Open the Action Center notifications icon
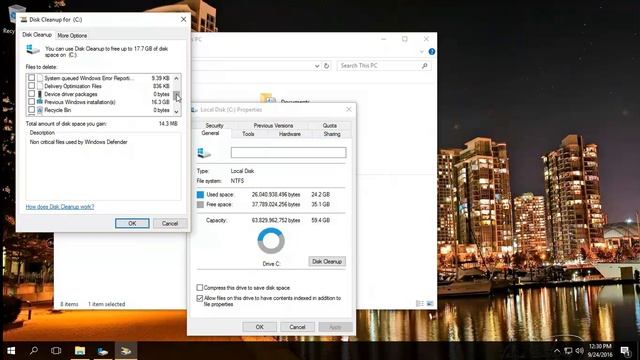This screenshot has height=360, width=640. [x=625, y=351]
